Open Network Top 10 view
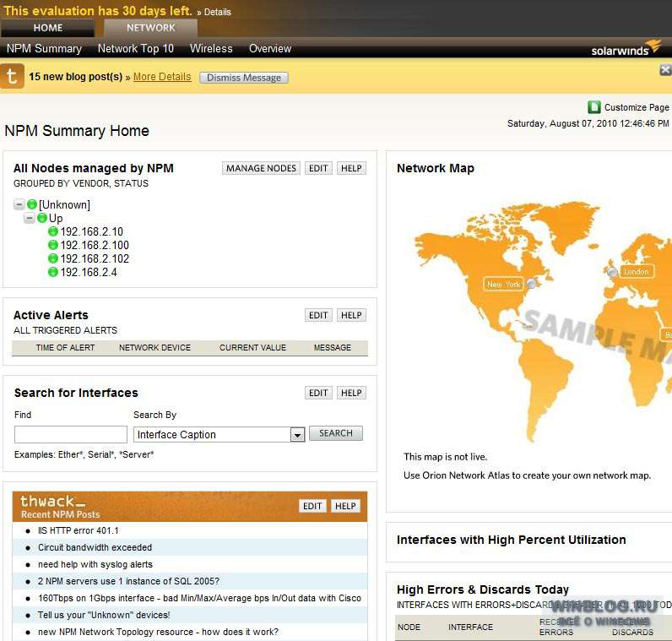 [x=136, y=48]
